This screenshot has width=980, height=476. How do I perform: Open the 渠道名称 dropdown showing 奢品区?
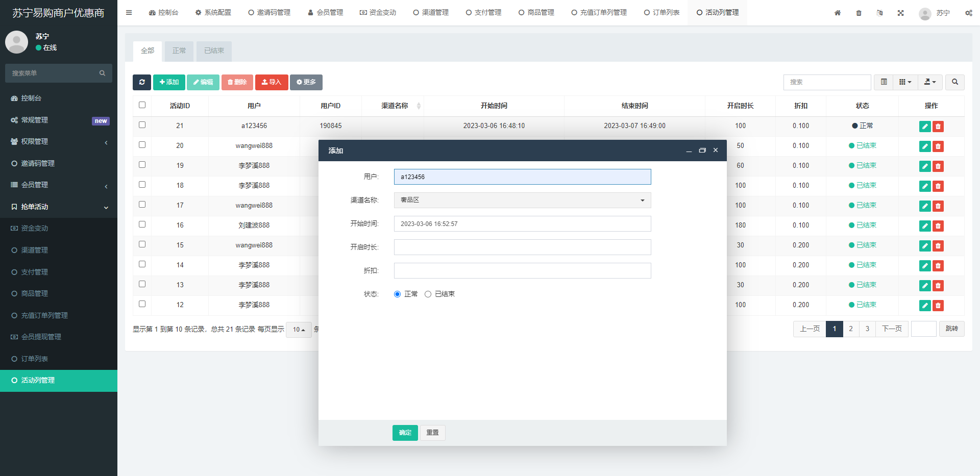[x=522, y=200]
